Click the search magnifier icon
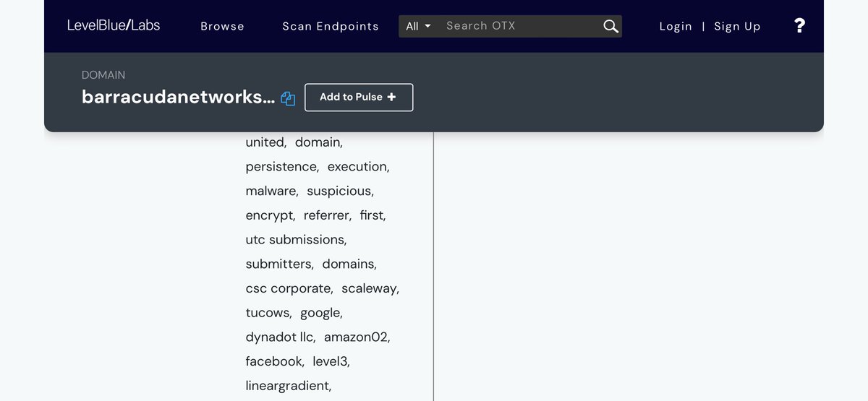Viewport: 868px width, 401px height. (x=610, y=26)
